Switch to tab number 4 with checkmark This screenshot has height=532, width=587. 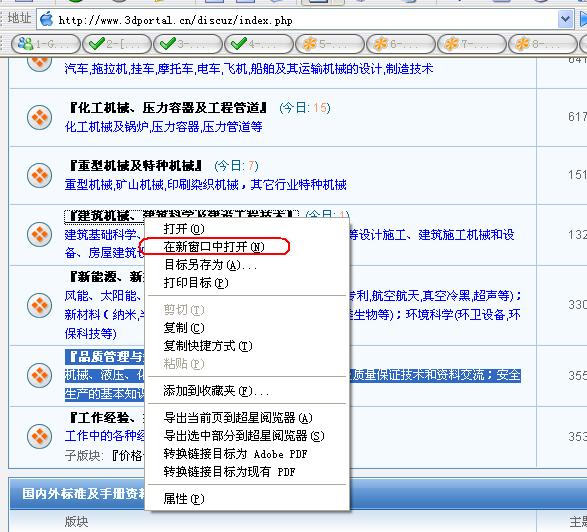(x=259, y=44)
